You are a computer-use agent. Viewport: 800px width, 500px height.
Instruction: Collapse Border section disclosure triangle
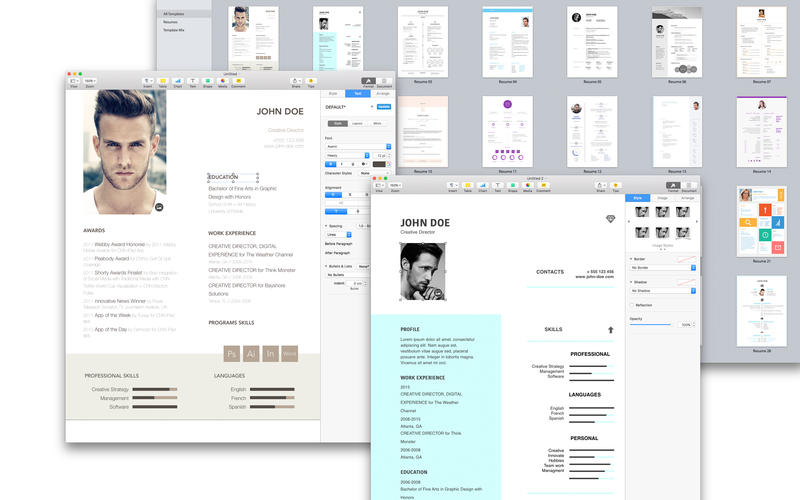(x=631, y=259)
